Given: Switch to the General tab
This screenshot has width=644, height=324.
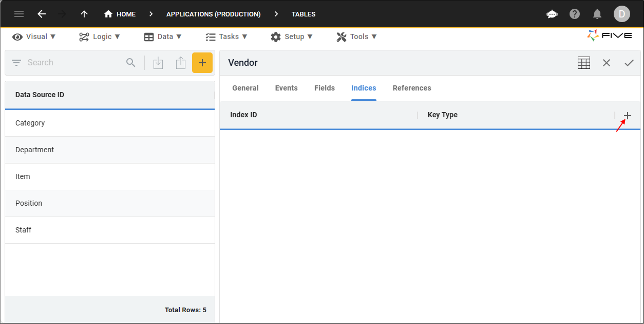Looking at the screenshot, I should (x=245, y=88).
